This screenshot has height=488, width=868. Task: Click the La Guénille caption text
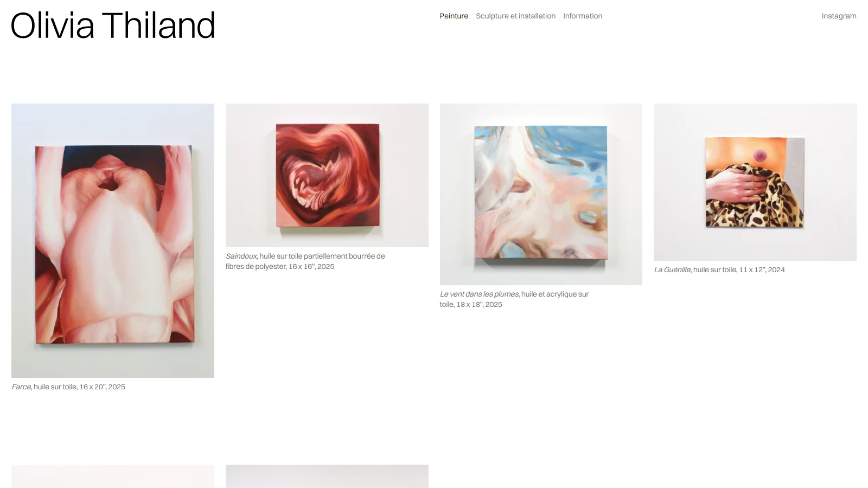[x=719, y=269]
